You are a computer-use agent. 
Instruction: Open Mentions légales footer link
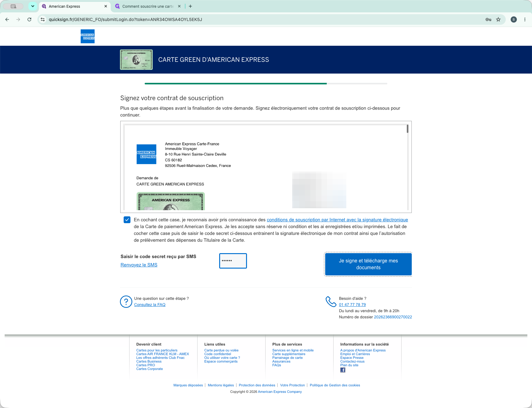[221, 385]
